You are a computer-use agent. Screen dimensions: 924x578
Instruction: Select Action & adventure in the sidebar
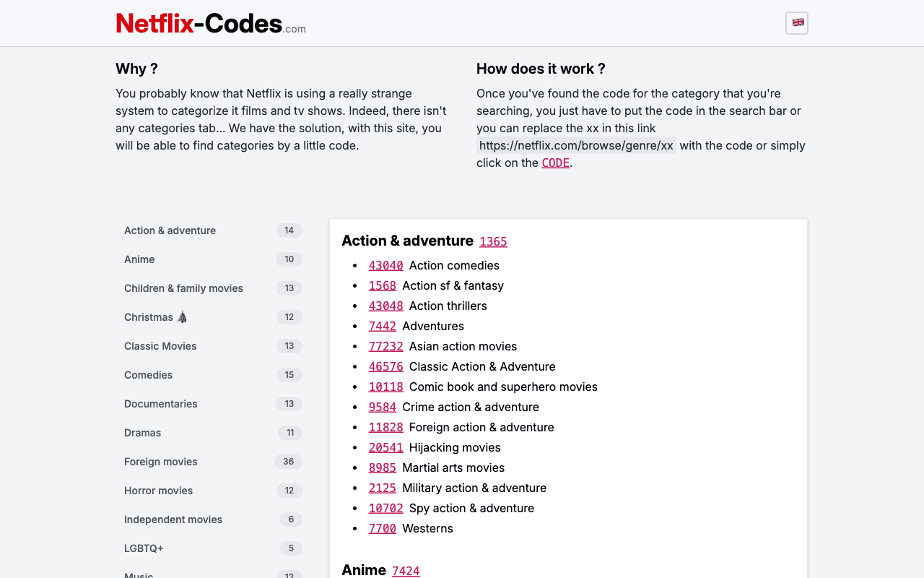pyautogui.click(x=213, y=230)
